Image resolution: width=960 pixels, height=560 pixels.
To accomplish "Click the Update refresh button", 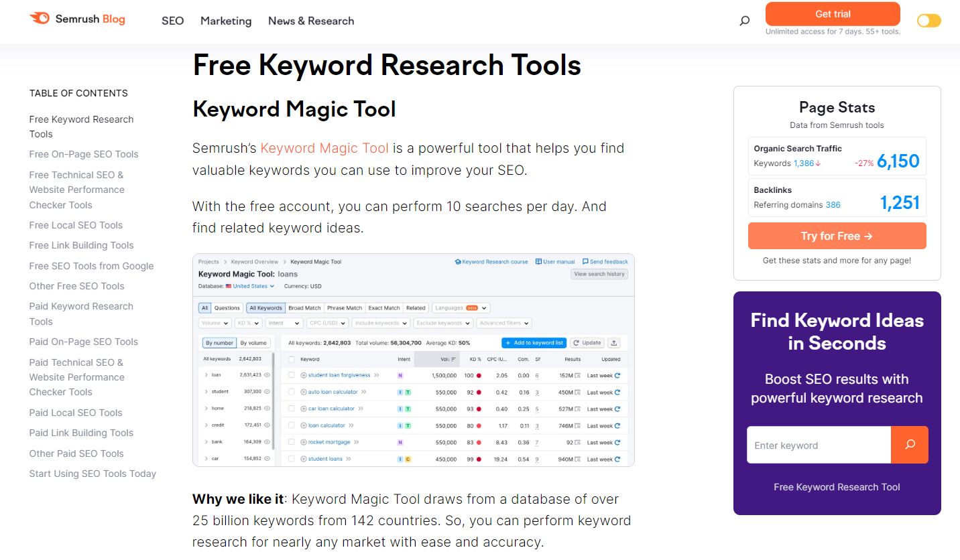I will [x=587, y=343].
